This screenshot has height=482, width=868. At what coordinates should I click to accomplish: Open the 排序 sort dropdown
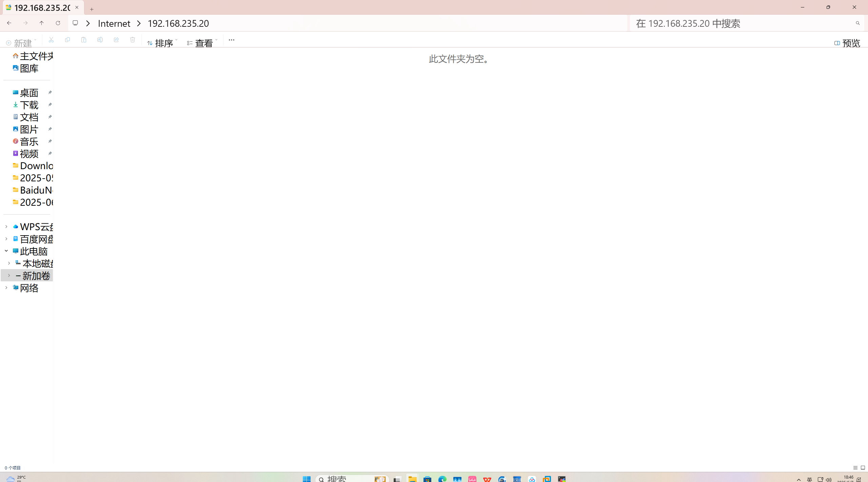coord(162,43)
